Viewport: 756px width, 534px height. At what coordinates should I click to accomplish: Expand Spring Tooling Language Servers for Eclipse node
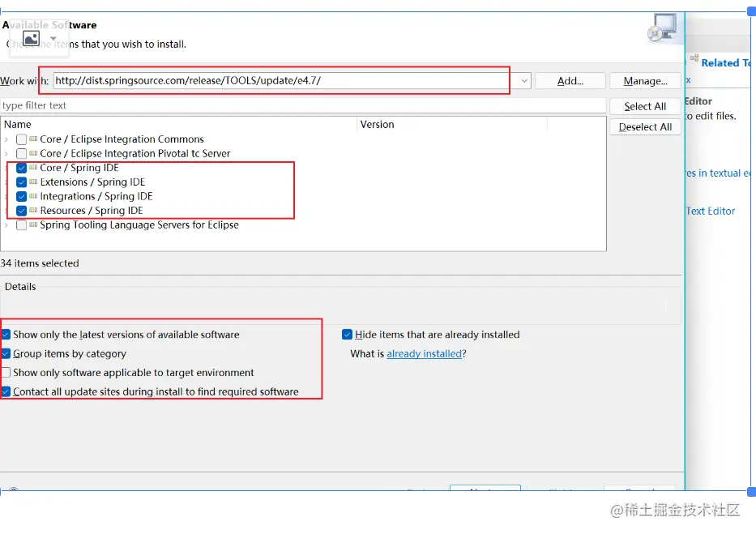tap(6, 225)
